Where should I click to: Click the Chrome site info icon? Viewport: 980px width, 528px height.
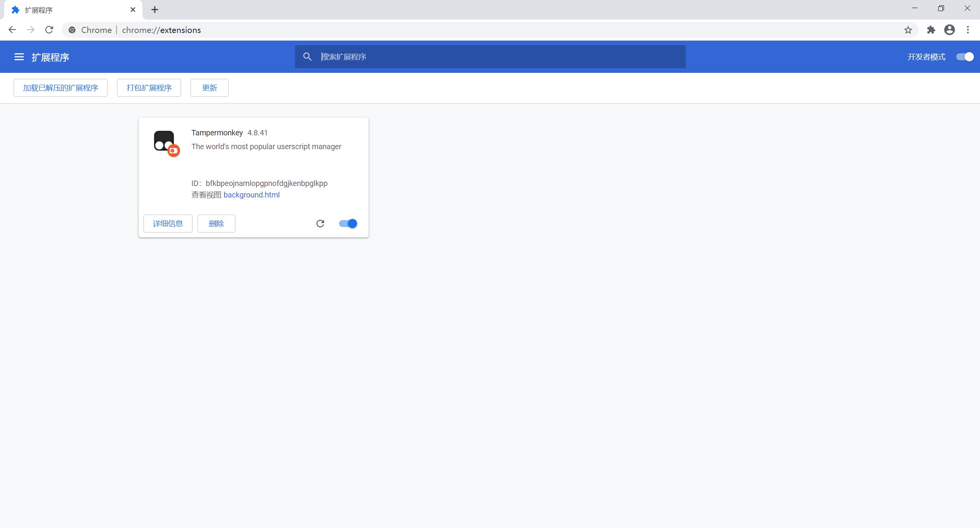[x=72, y=30]
